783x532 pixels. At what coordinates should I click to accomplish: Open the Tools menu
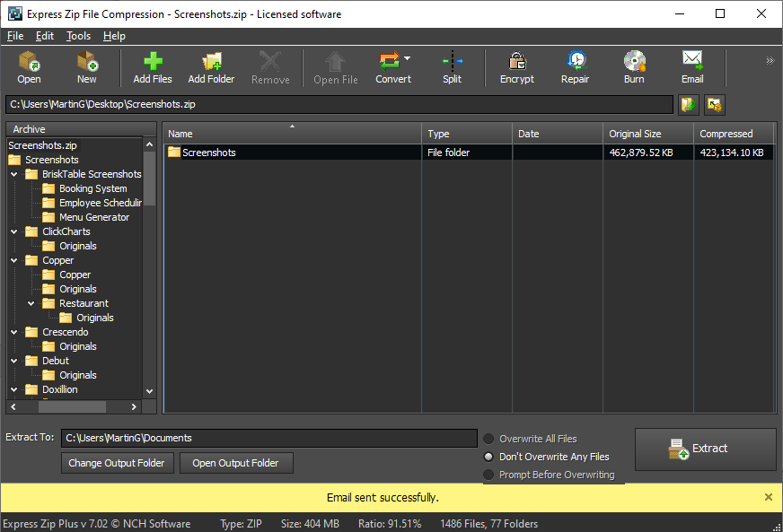78,36
